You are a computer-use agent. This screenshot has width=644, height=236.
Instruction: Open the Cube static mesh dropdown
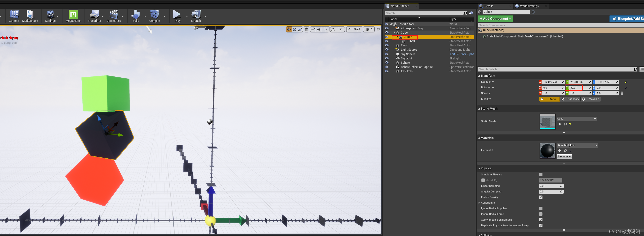(x=577, y=119)
